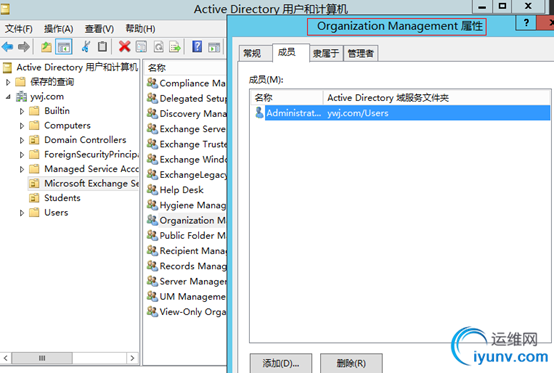Click the red X Delete icon
Image resolution: width=554 pixels, height=373 pixels.
pyautogui.click(x=124, y=47)
